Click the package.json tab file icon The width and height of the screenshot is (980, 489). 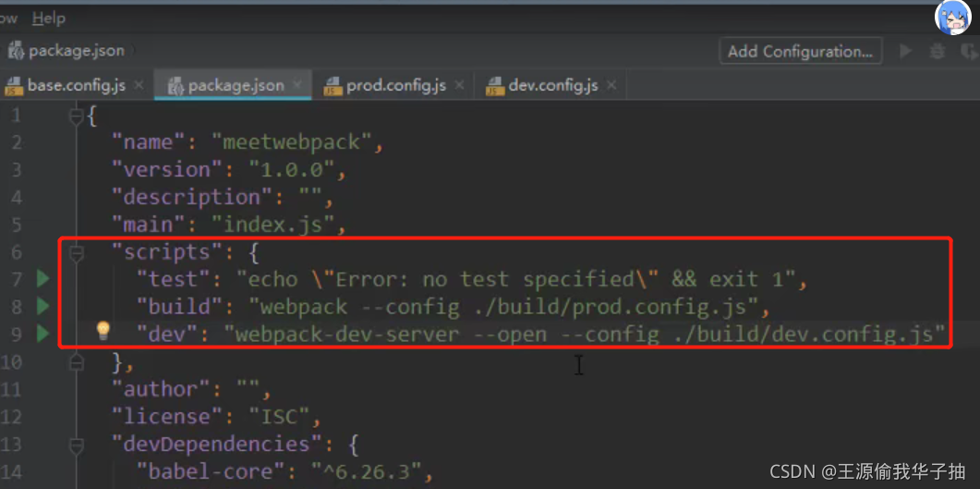[175, 86]
